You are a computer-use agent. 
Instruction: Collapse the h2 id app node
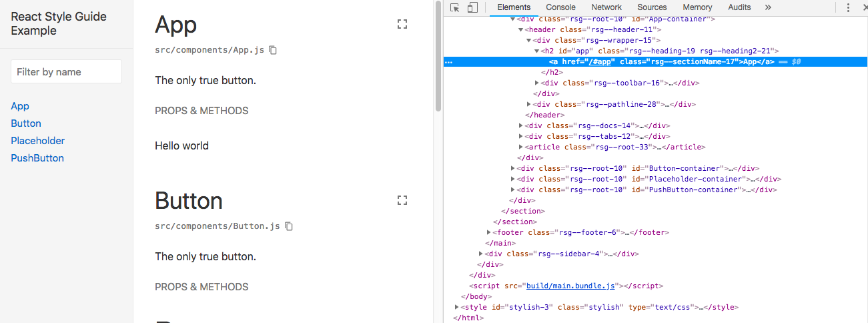(537, 51)
